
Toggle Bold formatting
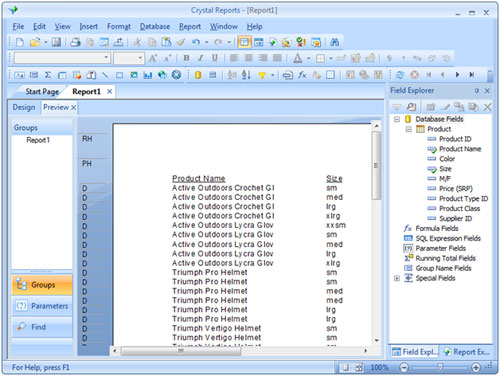186,58
